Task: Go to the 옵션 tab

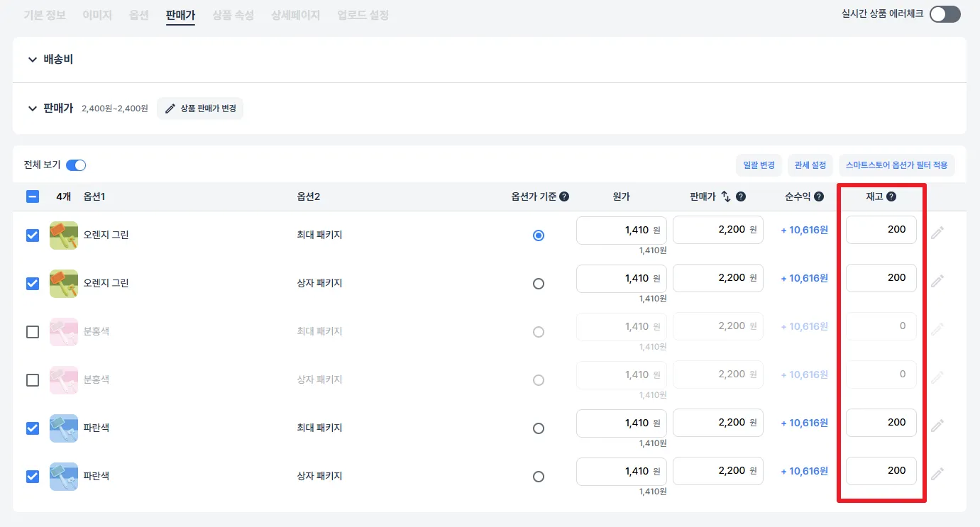Action: (x=139, y=15)
